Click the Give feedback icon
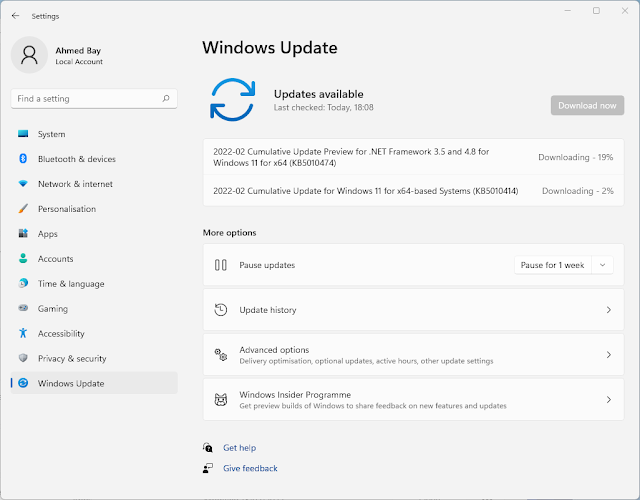The image size is (640, 500). coord(208,468)
